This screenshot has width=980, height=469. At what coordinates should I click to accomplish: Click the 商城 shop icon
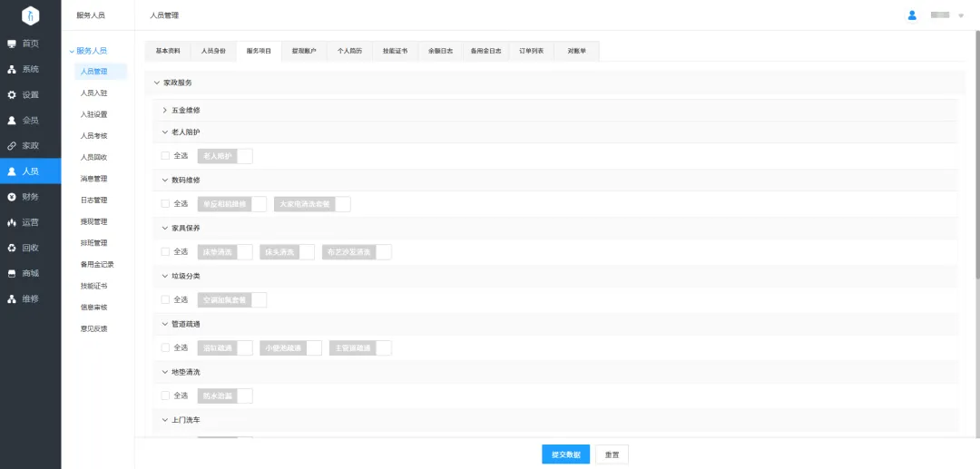pyautogui.click(x=12, y=273)
